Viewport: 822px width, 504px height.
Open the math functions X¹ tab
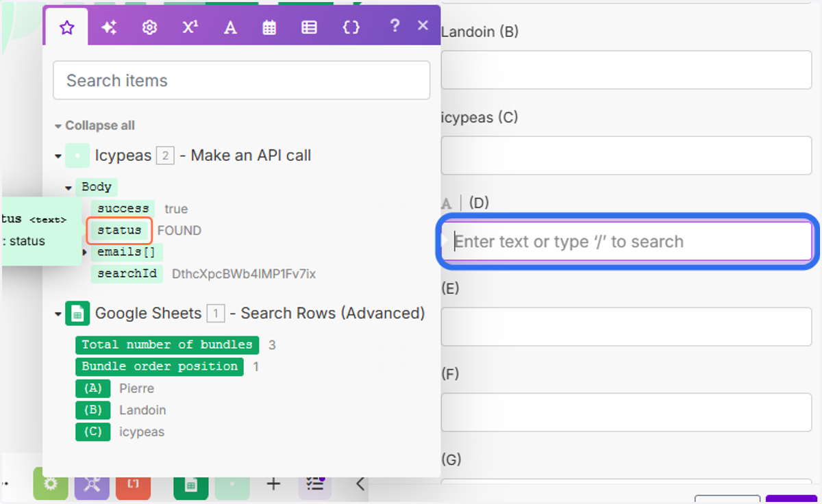coord(190,27)
